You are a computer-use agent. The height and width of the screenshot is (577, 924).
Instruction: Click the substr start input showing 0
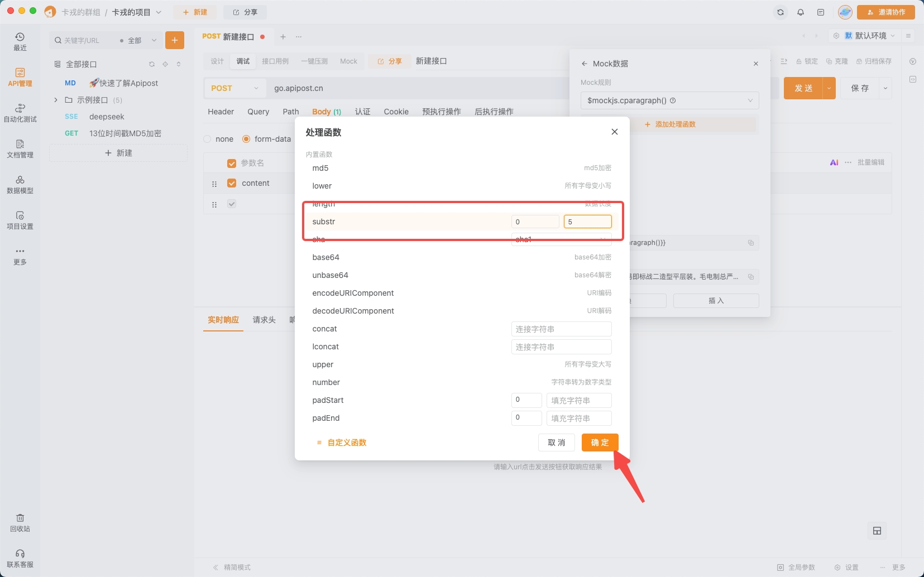(x=535, y=222)
